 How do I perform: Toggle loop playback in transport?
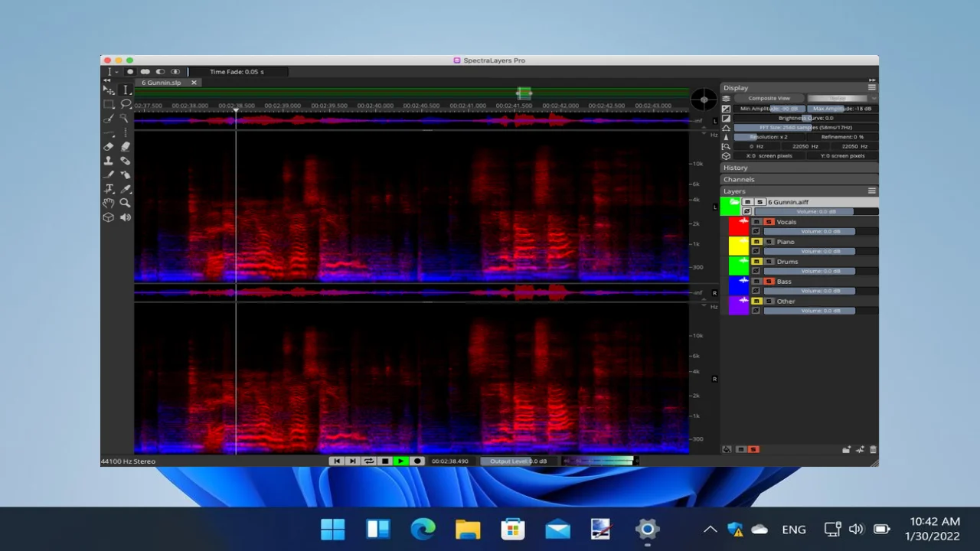(x=368, y=461)
